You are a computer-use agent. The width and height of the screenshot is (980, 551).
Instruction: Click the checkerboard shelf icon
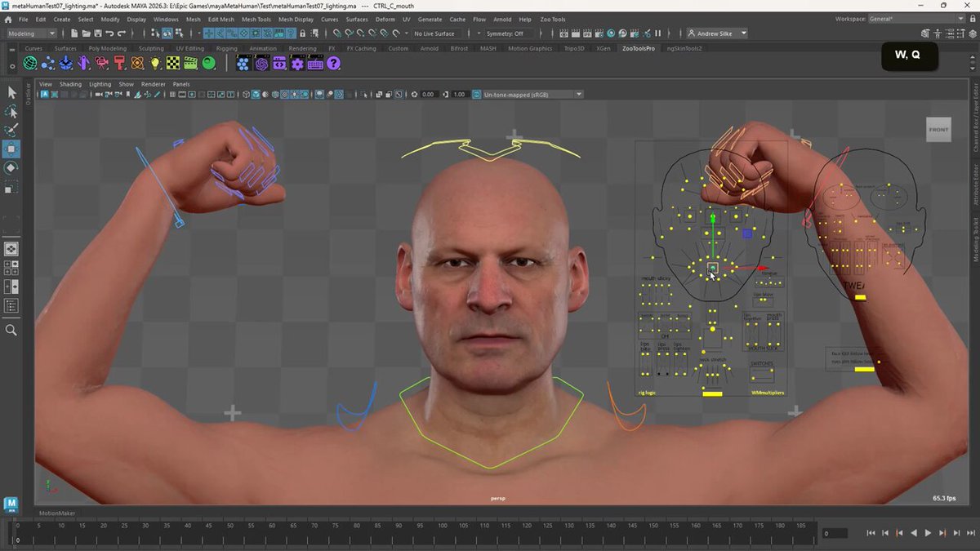coord(173,63)
